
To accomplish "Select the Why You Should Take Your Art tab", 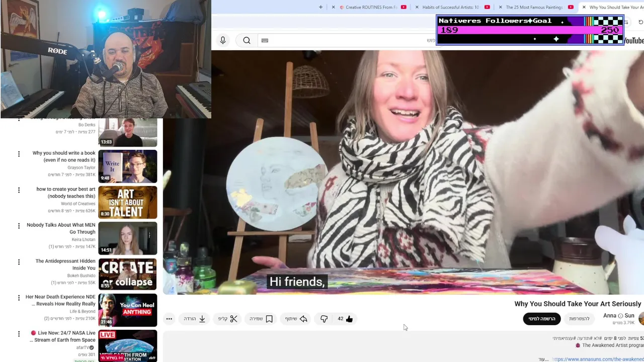I will pos(616,7).
